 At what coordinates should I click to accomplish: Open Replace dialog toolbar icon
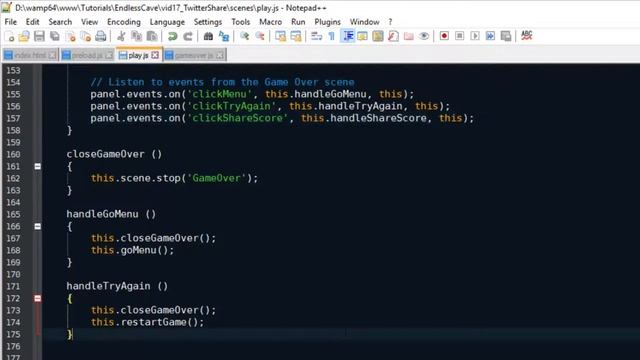click(224, 36)
